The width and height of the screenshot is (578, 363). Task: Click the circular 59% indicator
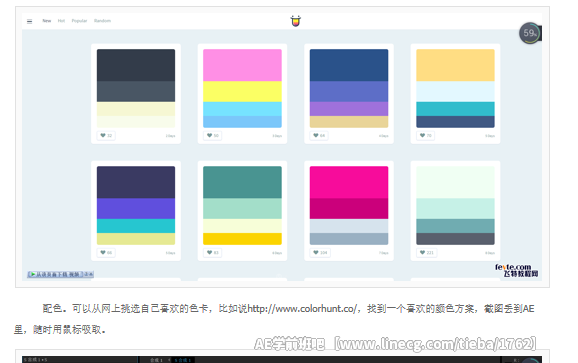pyautogui.click(x=530, y=33)
